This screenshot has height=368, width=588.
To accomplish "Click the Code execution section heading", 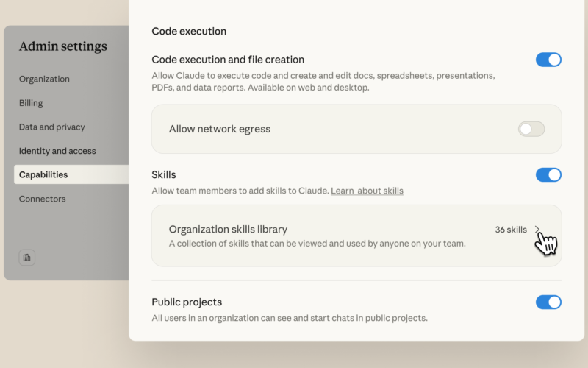I will coord(189,32).
